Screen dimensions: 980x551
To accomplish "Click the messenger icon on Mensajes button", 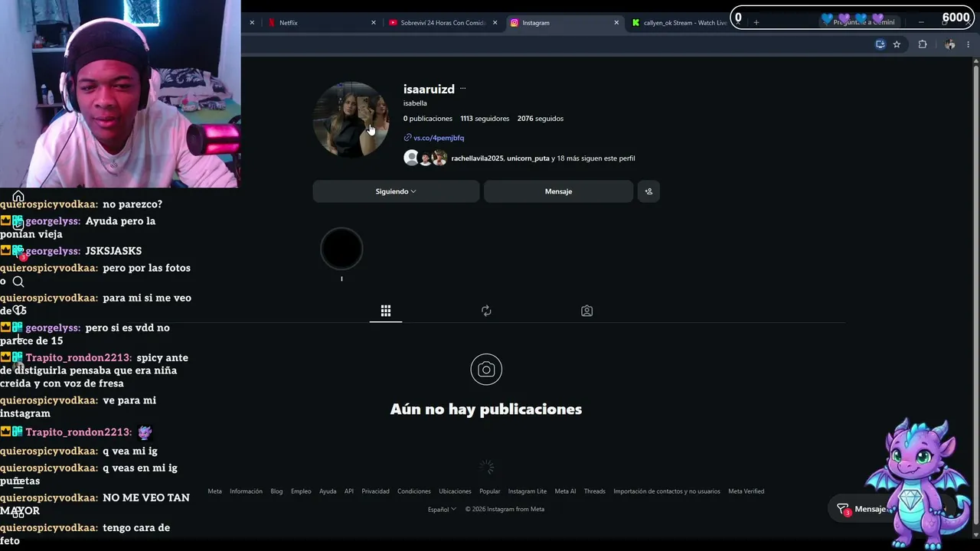I will [842, 509].
